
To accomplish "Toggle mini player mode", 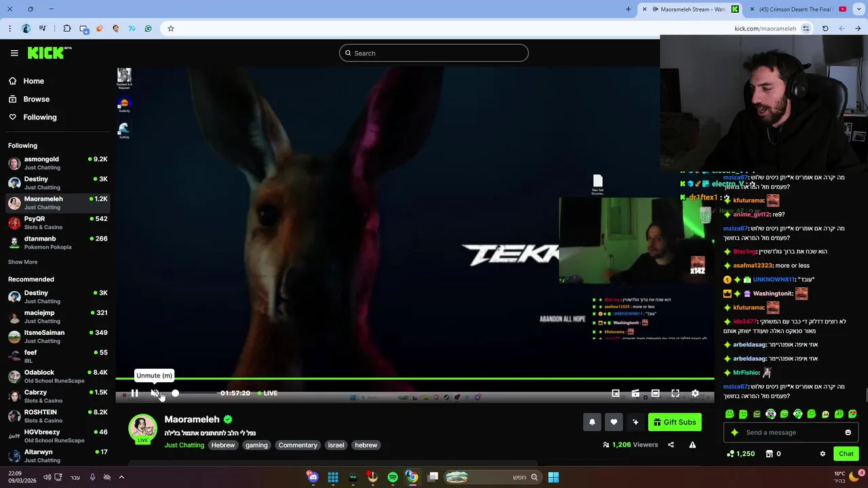I will [616, 393].
